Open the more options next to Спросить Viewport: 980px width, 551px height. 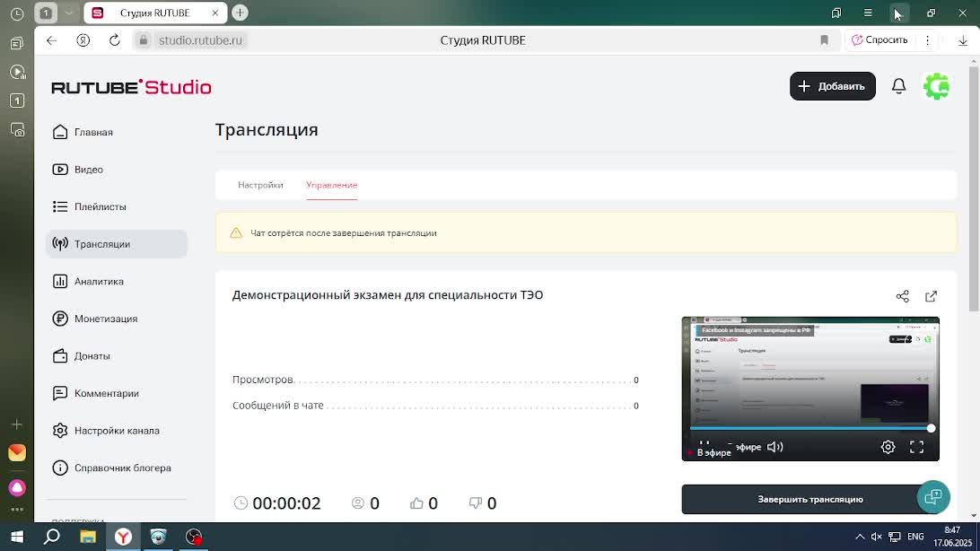(928, 40)
